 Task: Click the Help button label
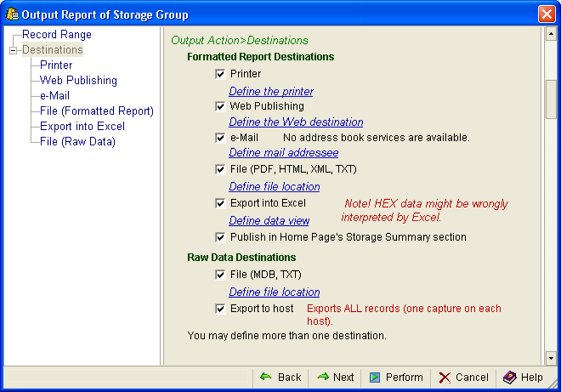[x=531, y=378]
